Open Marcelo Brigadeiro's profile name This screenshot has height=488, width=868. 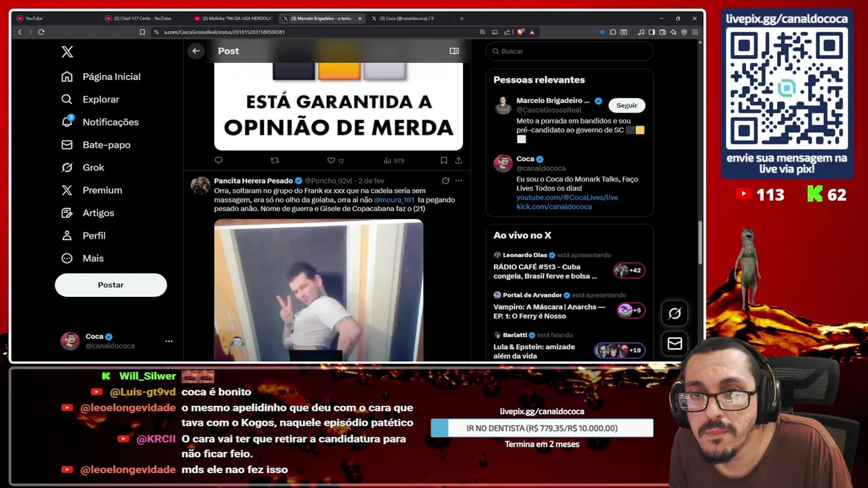[x=553, y=100]
